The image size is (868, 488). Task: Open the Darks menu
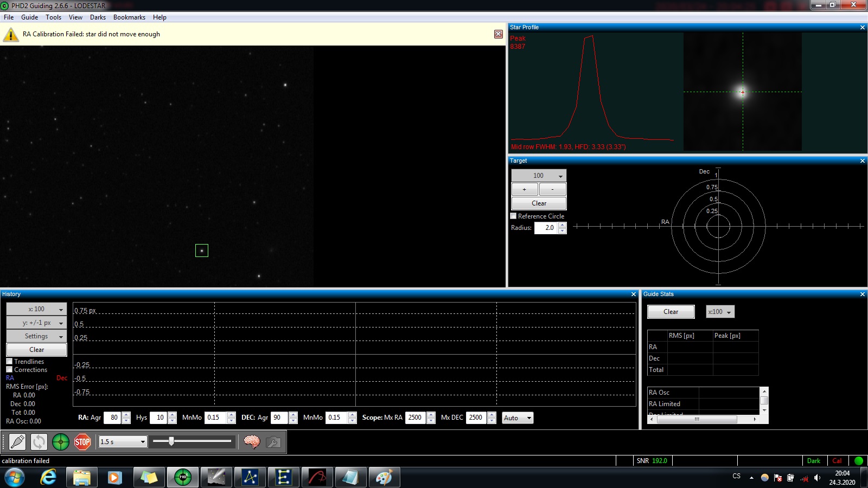pos(98,17)
